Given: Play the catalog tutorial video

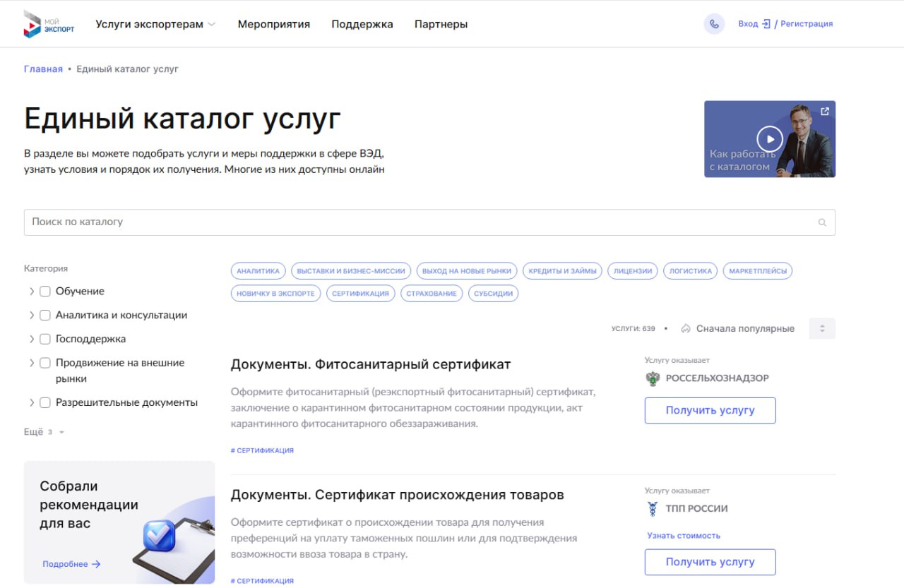Looking at the screenshot, I should (769, 138).
